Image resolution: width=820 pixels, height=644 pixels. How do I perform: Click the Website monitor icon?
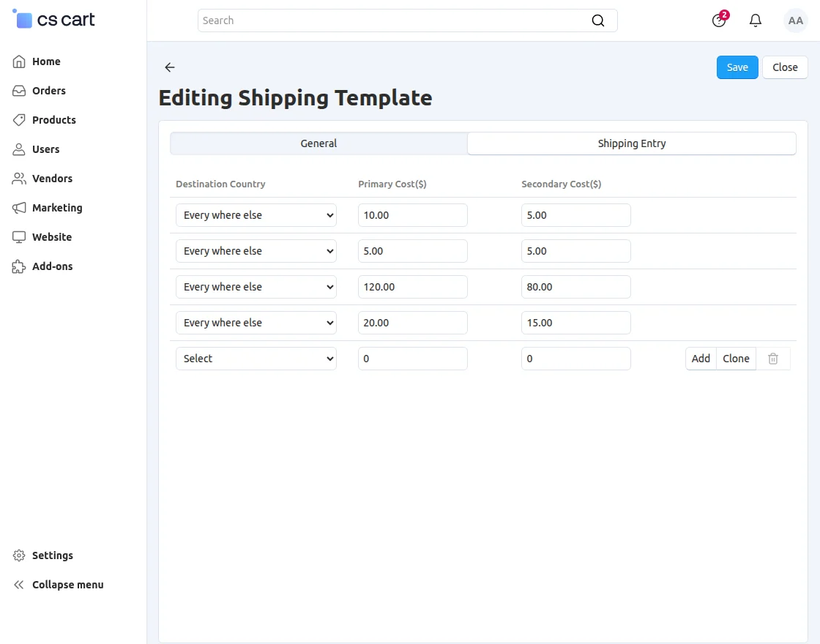coord(19,237)
